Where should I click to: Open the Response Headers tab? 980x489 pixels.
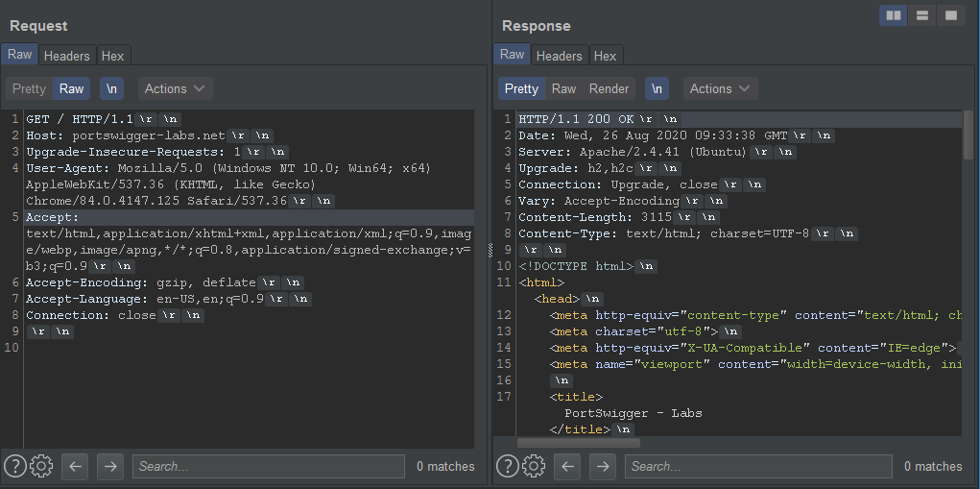pyautogui.click(x=560, y=56)
